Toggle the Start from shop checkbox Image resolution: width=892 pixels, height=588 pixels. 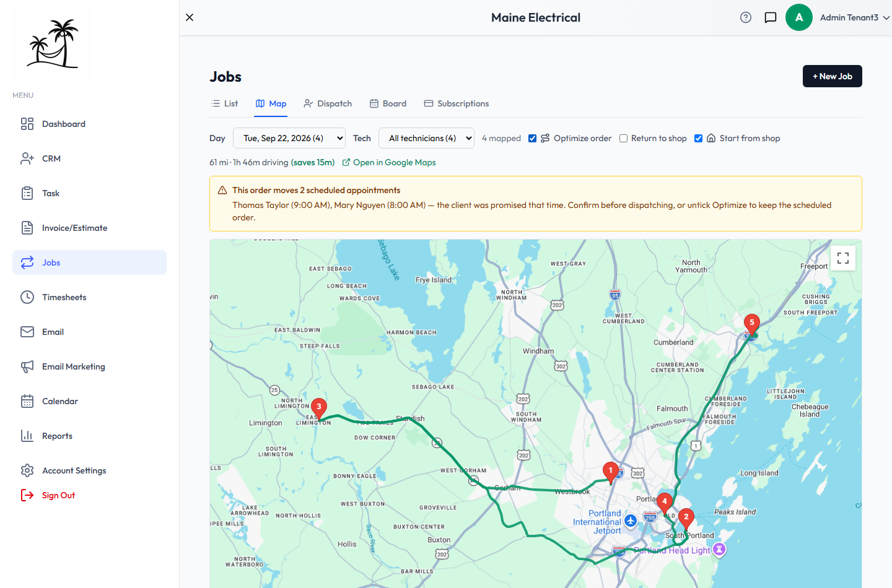(x=698, y=138)
